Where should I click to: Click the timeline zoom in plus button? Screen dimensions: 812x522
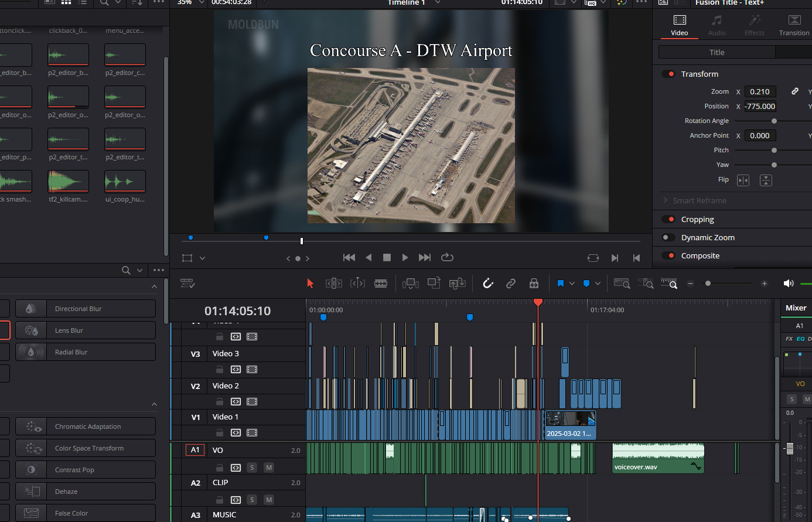point(764,284)
